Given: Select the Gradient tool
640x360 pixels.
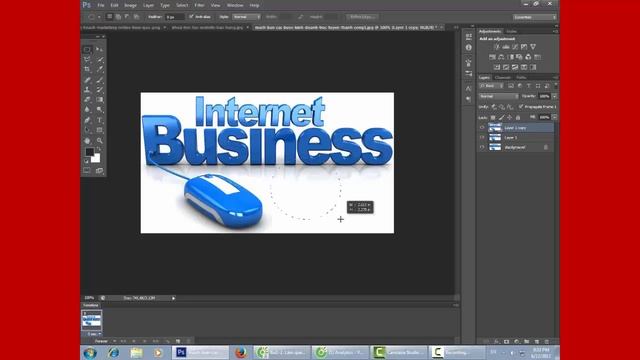Looking at the screenshot, I should pos(99,100).
